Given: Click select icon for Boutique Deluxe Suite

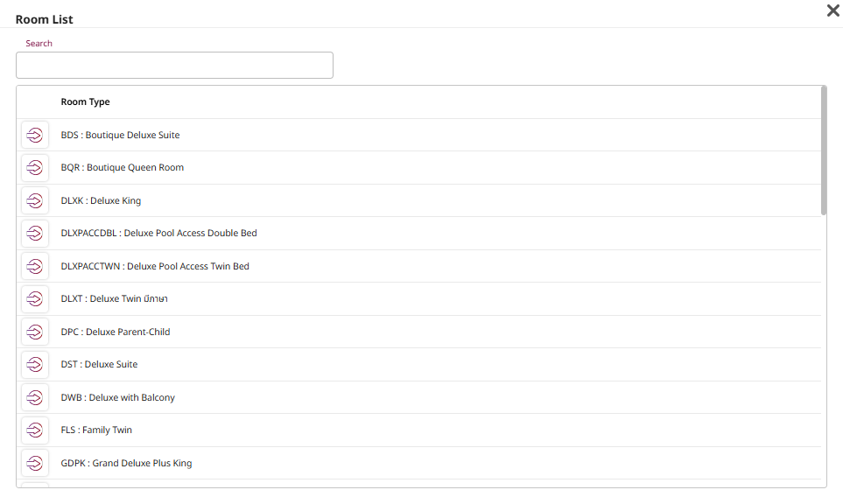Looking at the screenshot, I should pos(35,136).
